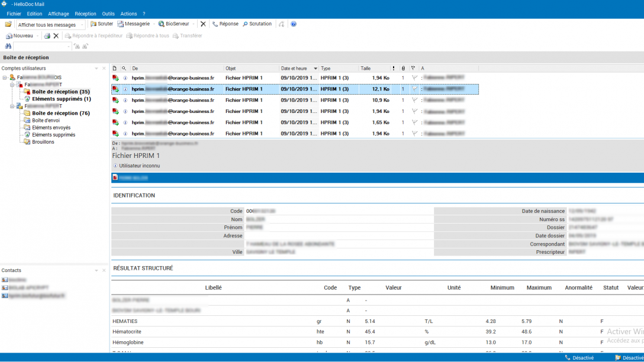Close the Contacts panel
Viewport: 644px width, 362px height.
pyautogui.click(x=104, y=270)
